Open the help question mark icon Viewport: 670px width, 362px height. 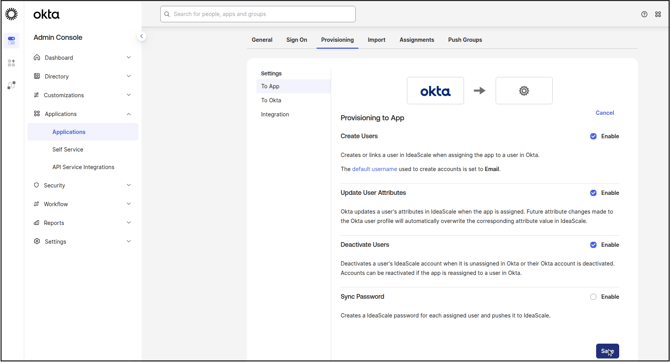pyautogui.click(x=644, y=14)
